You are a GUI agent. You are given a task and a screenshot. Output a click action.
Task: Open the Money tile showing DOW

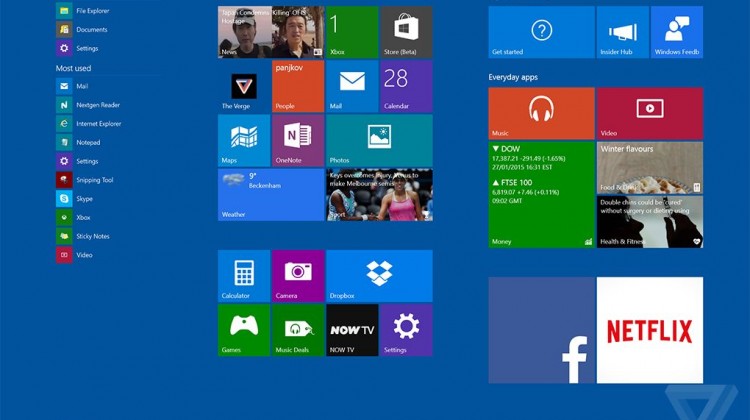tap(541, 195)
